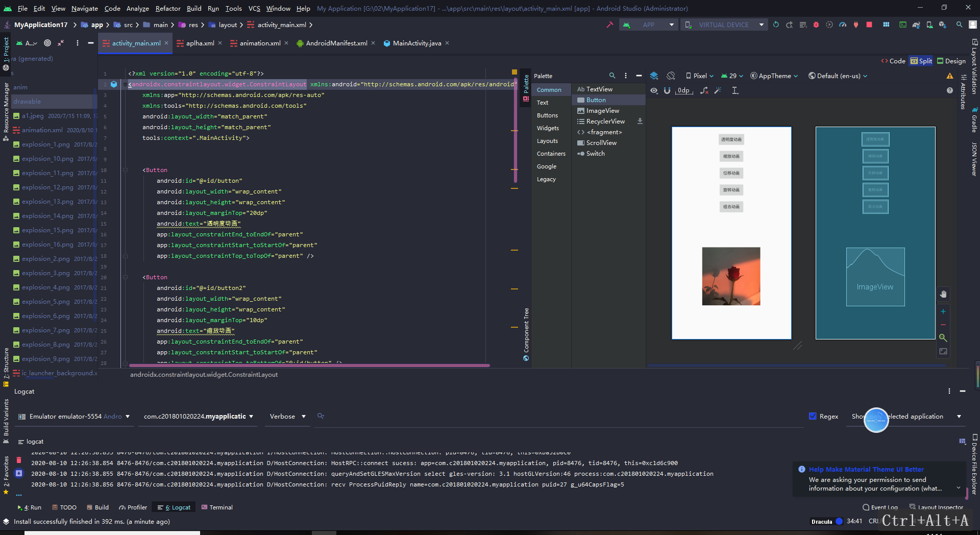Screen dimensions: 980x535
Task: Click the Search Everywhere magnifier in toolbar
Action: [960, 25]
